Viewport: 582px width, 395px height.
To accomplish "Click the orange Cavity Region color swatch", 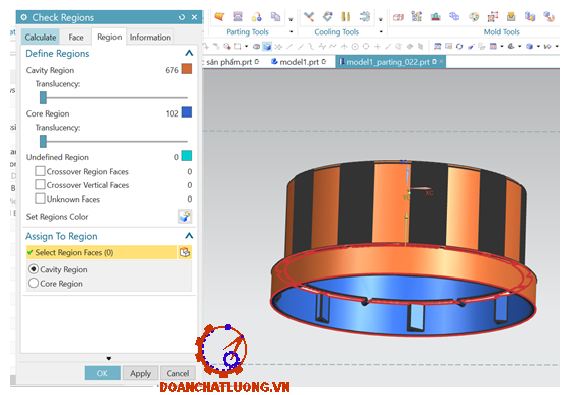I will 187,69.
